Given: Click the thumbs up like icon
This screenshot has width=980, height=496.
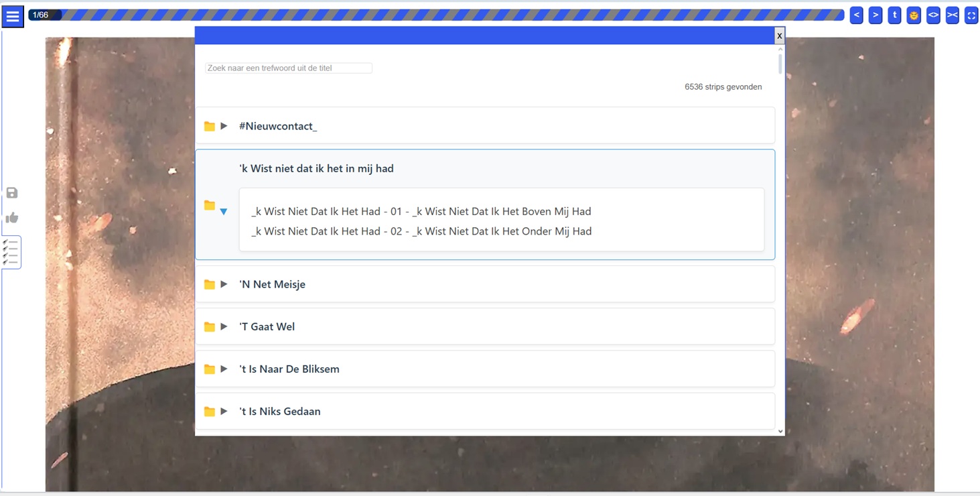Looking at the screenshot, I should [12, 218].
